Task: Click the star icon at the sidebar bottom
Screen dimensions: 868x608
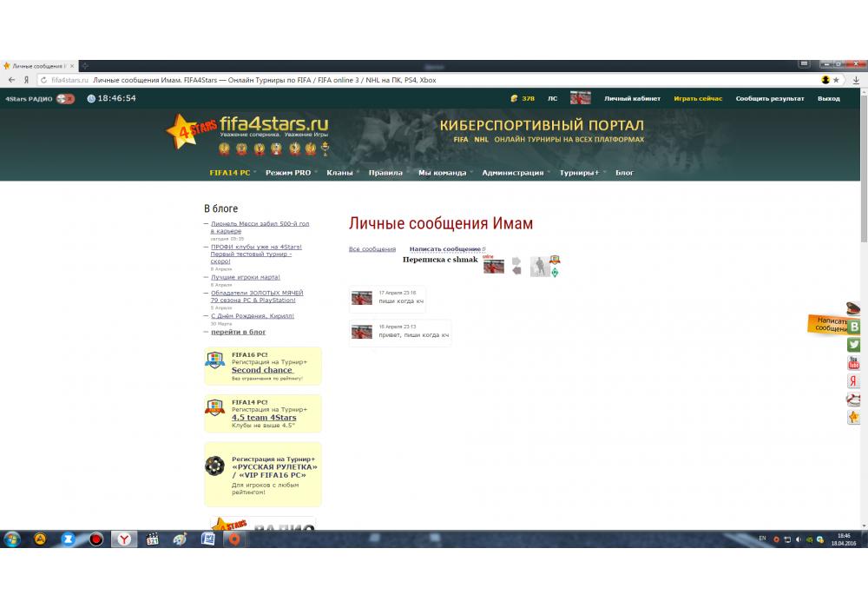Action: 853,417
